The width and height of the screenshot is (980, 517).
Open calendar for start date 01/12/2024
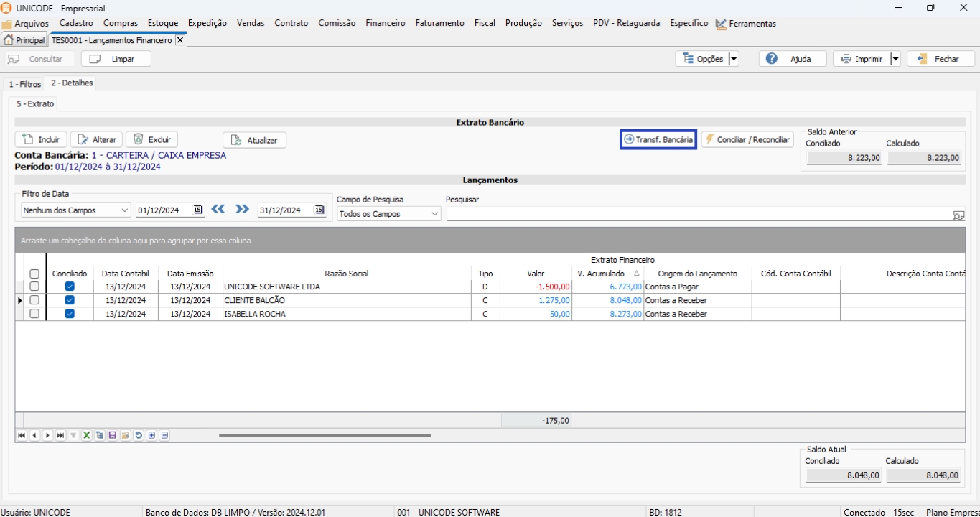tap(198, 210)
